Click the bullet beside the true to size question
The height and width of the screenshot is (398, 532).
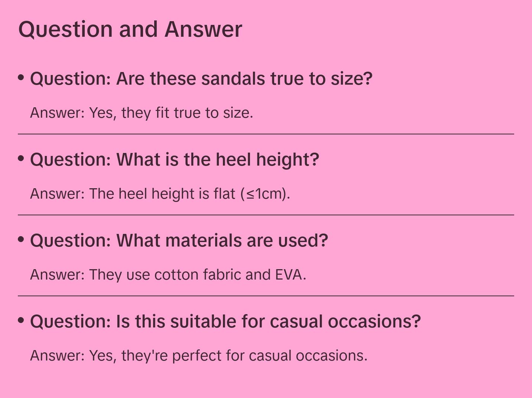(21, 77)
